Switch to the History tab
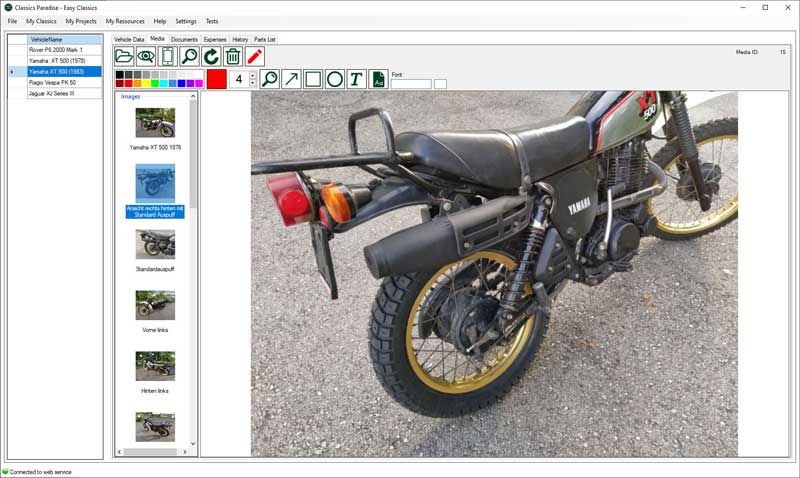This screenshot has height=478, width=800. point(240,39)
